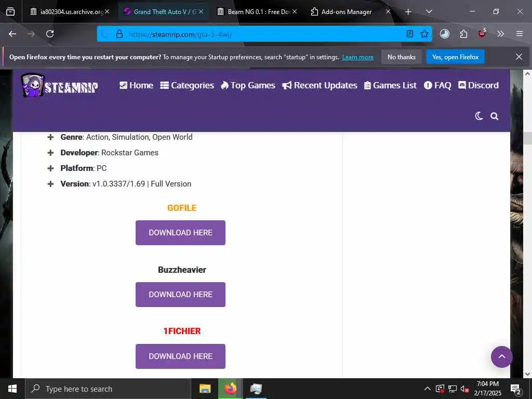Toggle reader view in the address bar
Image resolution: width=532 pixels, height=399 pixels.
(410, 34)
